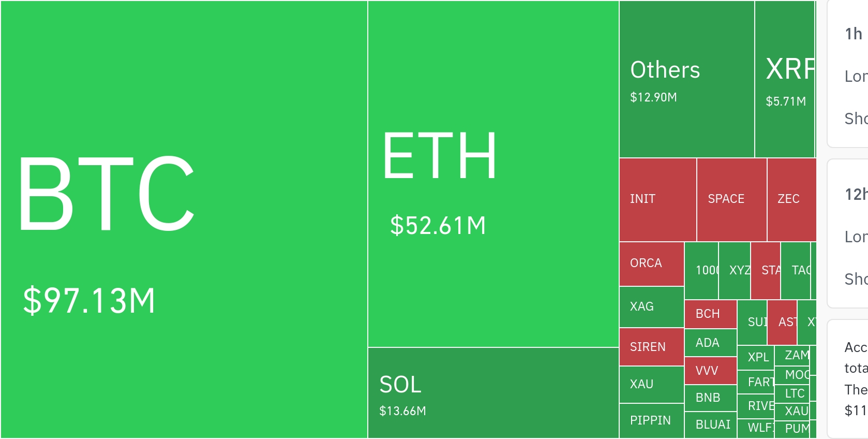Select the ETH $52.61M tile
The width and height of the screenshot is (868, 439).
coord(493,174)
